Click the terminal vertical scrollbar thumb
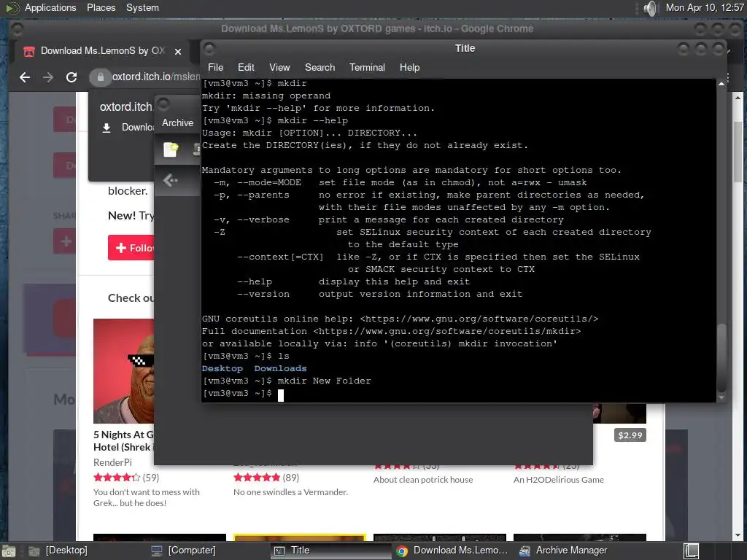 [x=721, y=357]
